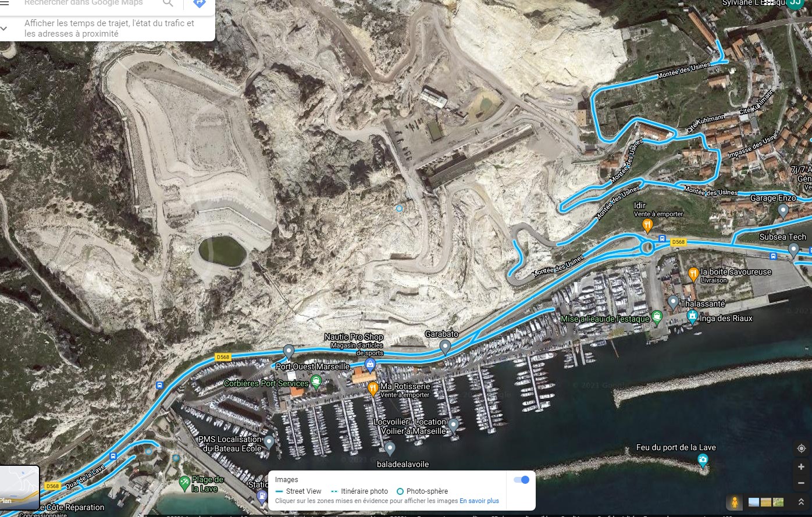Click the Rechercher dans Google Maps search field
The height and width of the screenshot is (517, 812).
(x=84, y=3)
